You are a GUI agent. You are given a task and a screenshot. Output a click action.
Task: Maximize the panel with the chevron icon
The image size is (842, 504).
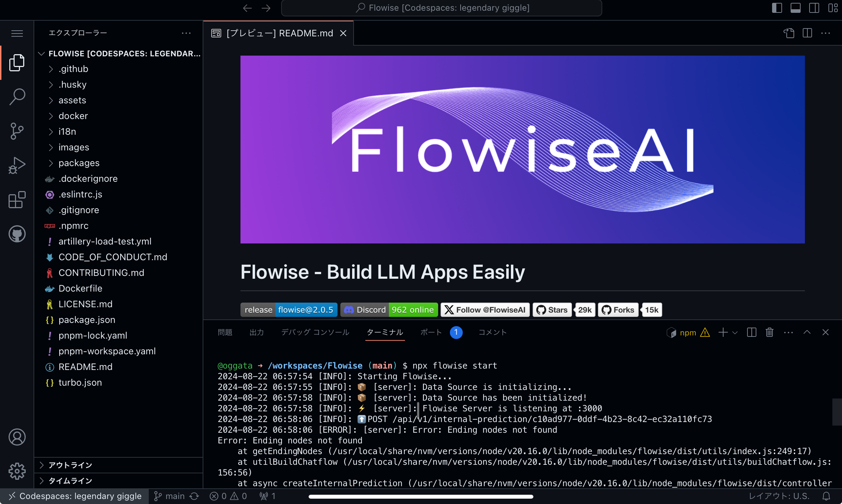click(x=806, y=332)
